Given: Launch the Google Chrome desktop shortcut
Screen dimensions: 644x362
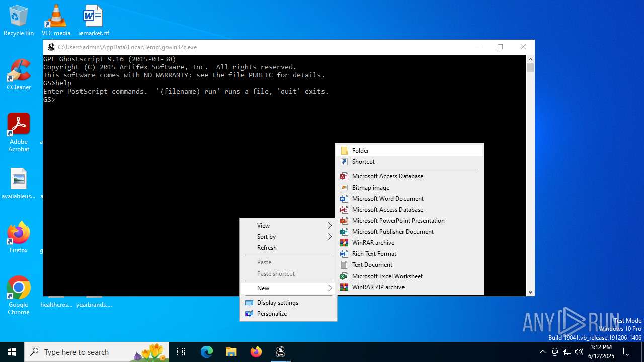Looking at the screenshot, I should point(19,295).
